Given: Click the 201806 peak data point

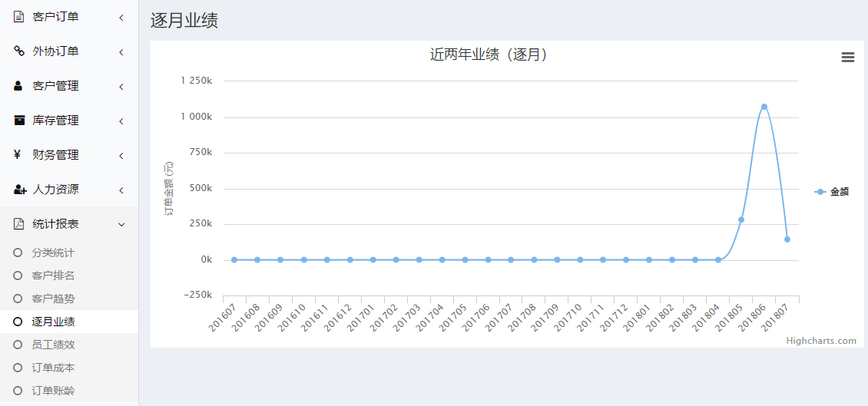Looking at the screenshot, I should click(764, 107).
